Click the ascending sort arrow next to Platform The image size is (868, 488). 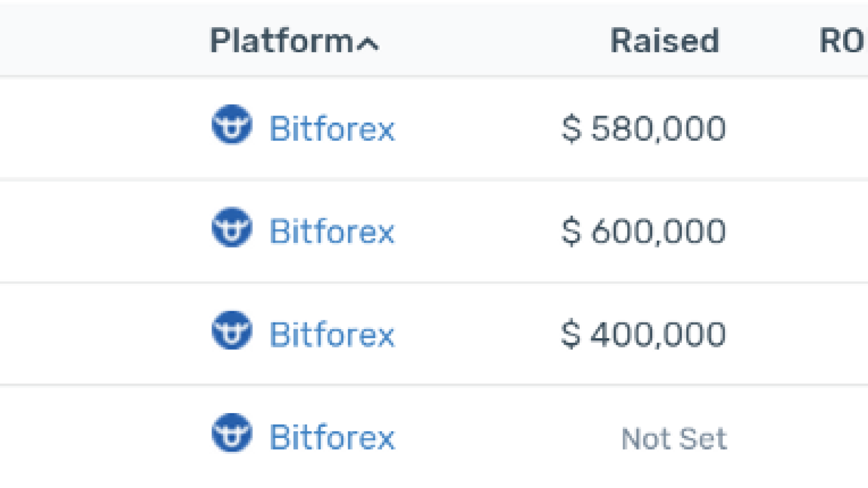click(368, 43)
